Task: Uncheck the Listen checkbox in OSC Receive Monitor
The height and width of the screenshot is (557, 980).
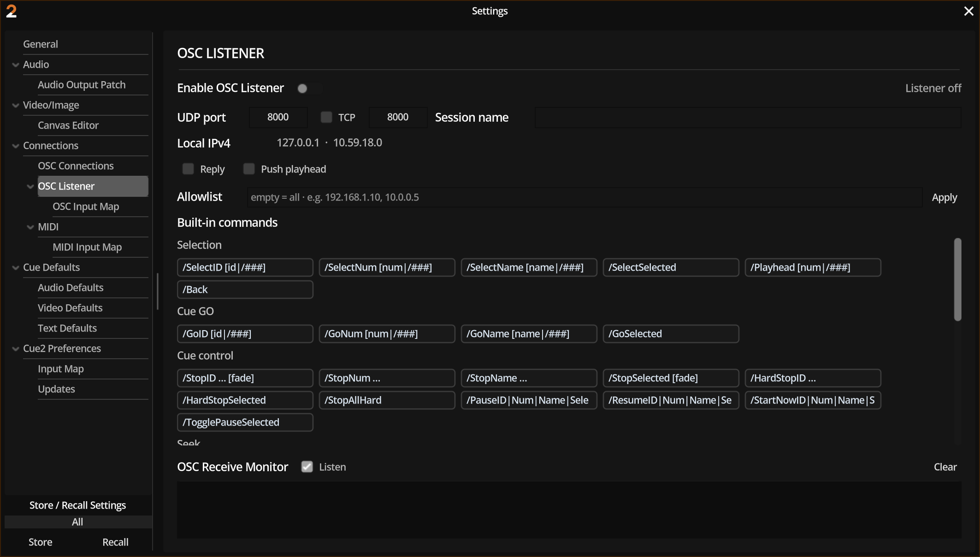Action: click(x=307, y=467)
